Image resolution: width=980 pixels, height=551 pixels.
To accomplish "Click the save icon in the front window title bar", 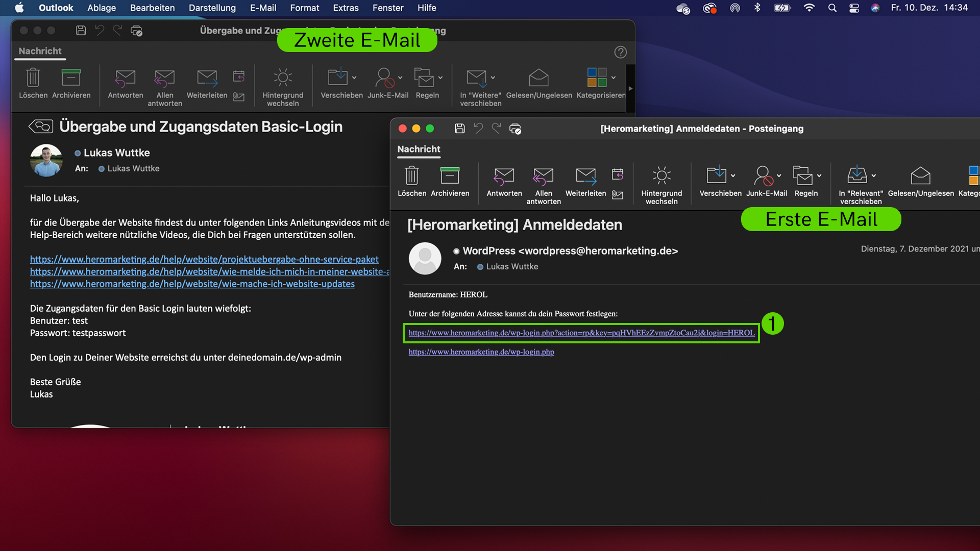I will 460,129.
